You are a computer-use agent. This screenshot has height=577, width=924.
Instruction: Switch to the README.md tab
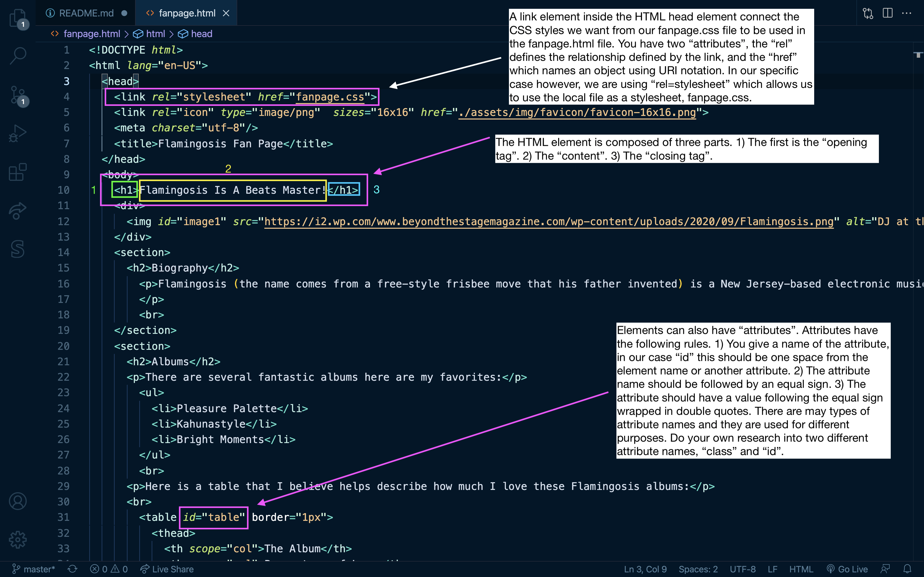click(x=86, y=13)
